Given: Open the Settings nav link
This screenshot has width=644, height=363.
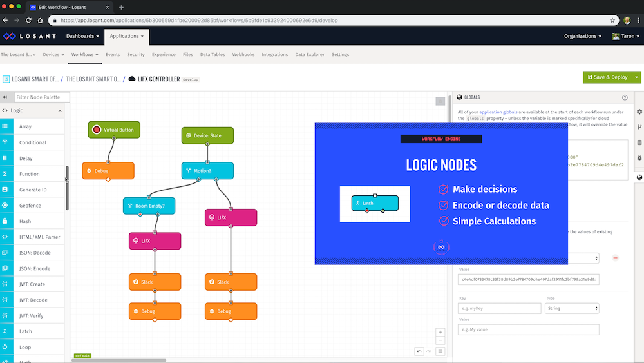Looking at the screenshot, I should tap(340, 54).
